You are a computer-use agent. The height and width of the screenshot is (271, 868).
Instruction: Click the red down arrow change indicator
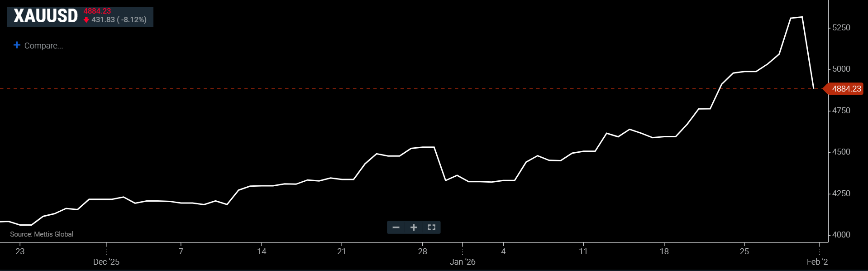[x=86, y=20]
